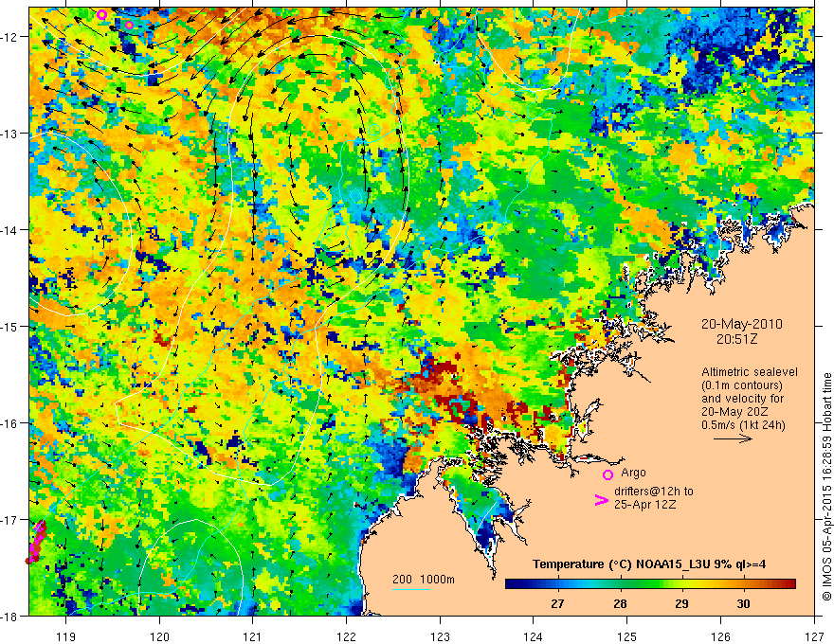Click the -13 latitude axis label
This screenshot has height=644, width=834.
(10, 134)
